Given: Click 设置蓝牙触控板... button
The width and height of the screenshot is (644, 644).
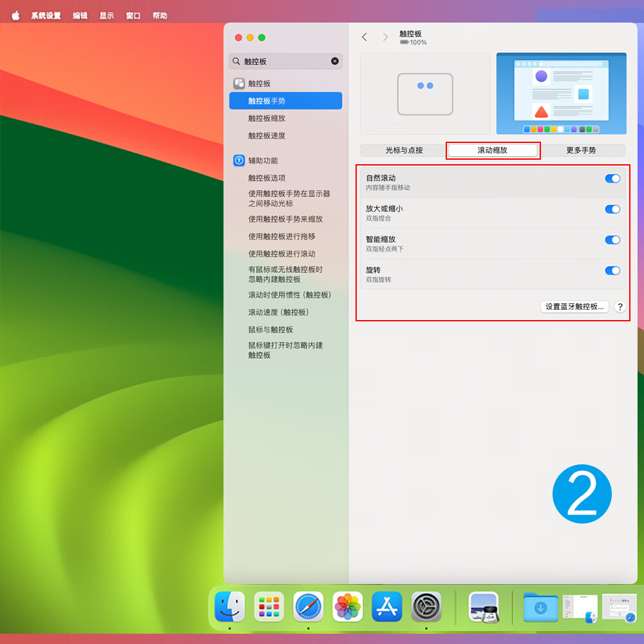Looking at the screenshot, I should tap(574, 307).
